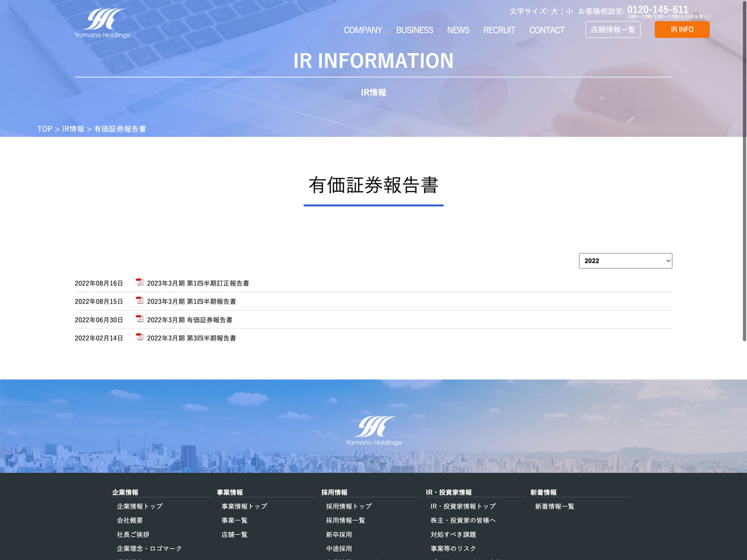Click the Yamano Holdings footer logo
Image resolution: width=747 pixels, height=560 pixels.
point(373,430)
